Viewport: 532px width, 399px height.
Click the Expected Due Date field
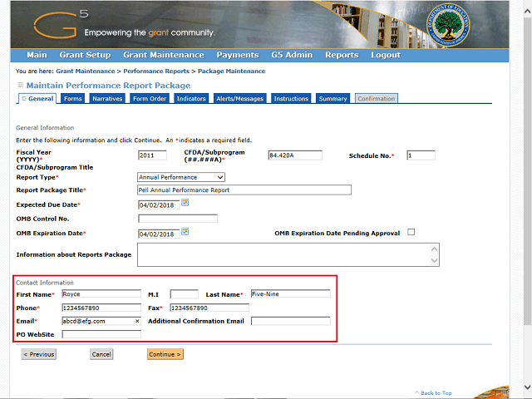[159, 205]
